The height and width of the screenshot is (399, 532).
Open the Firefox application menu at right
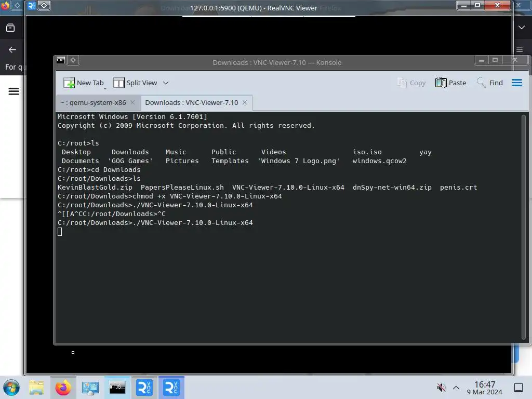coord(520,49)
